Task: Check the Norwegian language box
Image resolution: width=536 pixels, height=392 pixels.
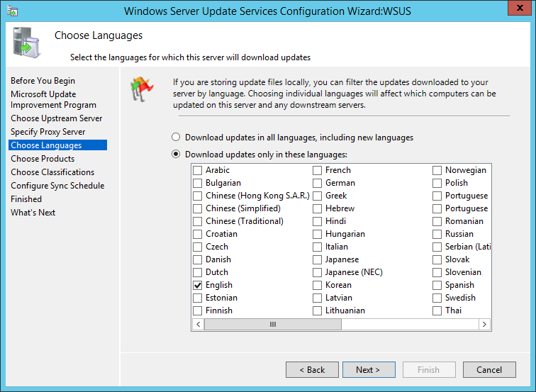Action: point(437,170)
